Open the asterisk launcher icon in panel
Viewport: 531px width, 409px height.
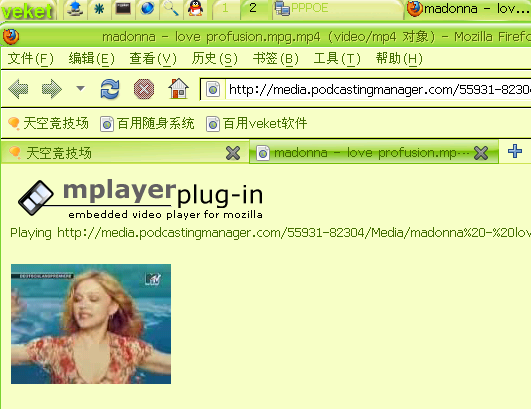click(99, 9)
